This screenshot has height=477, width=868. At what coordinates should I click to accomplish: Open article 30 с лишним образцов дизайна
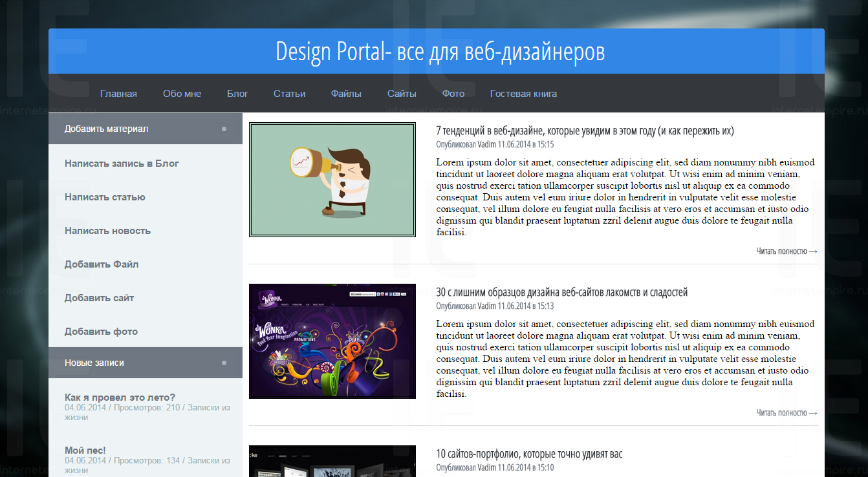561,293
